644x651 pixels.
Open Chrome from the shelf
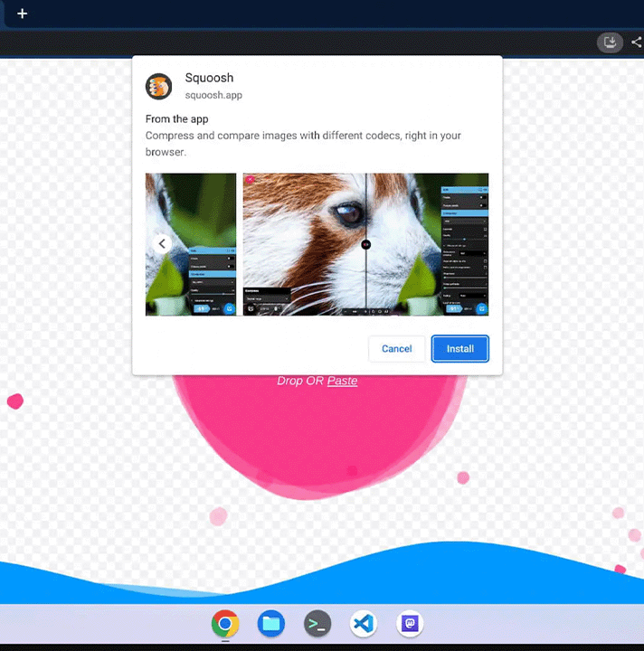coord(225,623)
